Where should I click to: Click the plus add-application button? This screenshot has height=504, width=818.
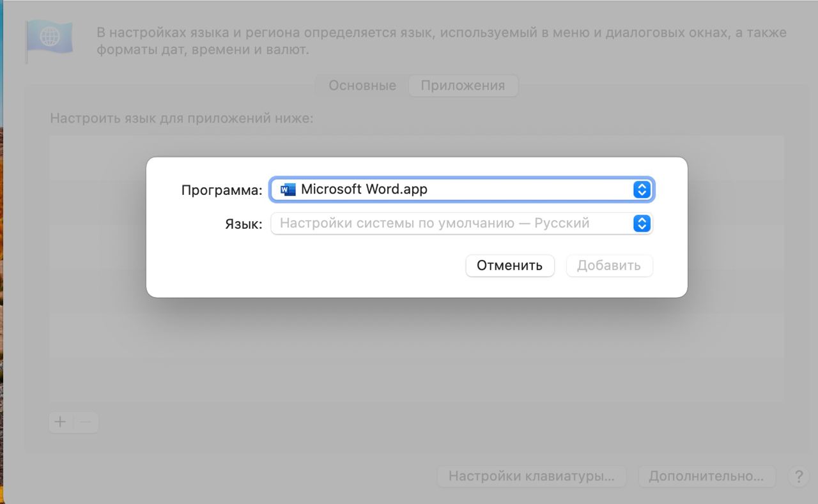(x=60, y=422)
